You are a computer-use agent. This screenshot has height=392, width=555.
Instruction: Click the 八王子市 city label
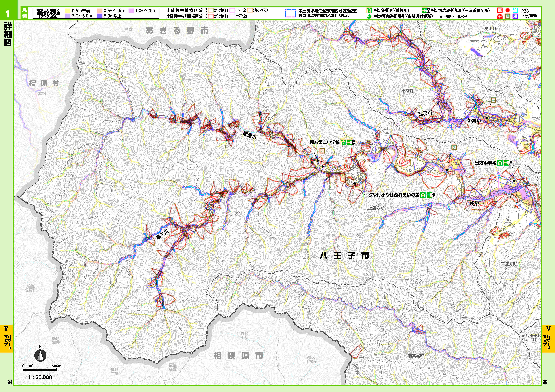pyautogui.click(x=344, y=256)
